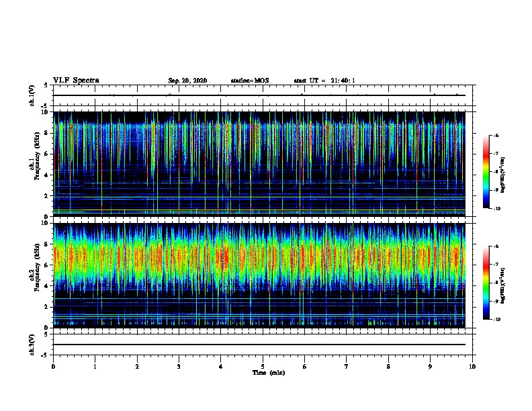Click the 'station=MOS' label
Image resolution: width=532 pixels, height=411 pixels.
(250, 81)
